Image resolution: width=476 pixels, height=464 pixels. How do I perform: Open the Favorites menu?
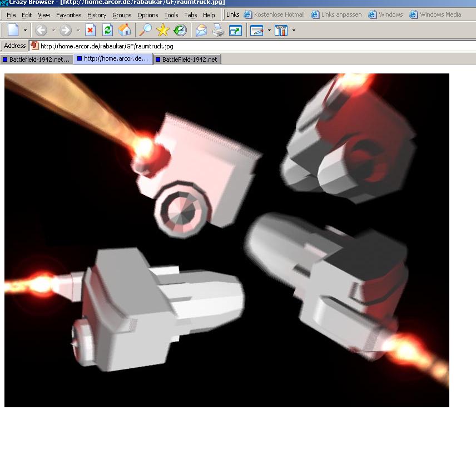[x=69, y=15]
